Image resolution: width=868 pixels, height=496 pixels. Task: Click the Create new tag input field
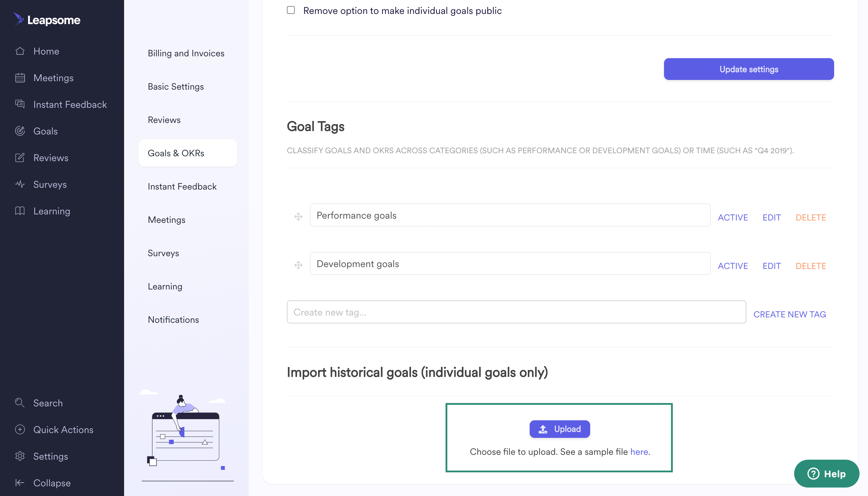click(x=516, y=312)
